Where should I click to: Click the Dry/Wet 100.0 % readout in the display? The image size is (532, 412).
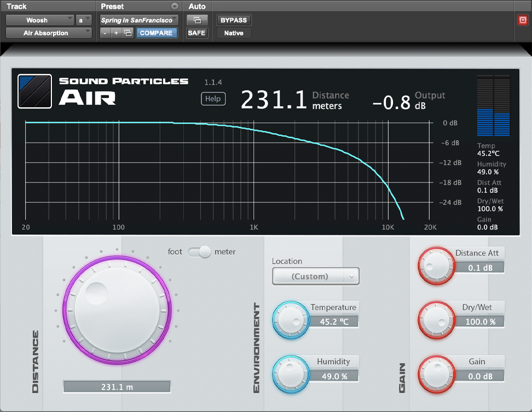coord(490,205)
